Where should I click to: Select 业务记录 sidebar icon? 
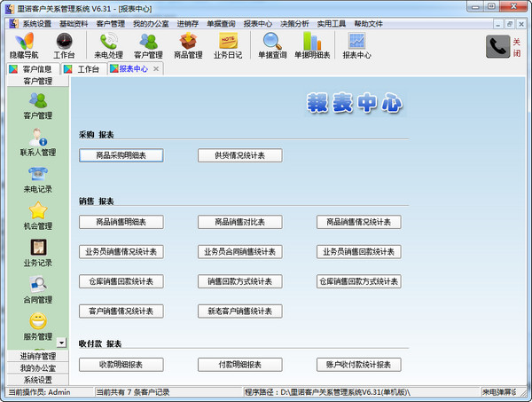[x=37, y=253]
